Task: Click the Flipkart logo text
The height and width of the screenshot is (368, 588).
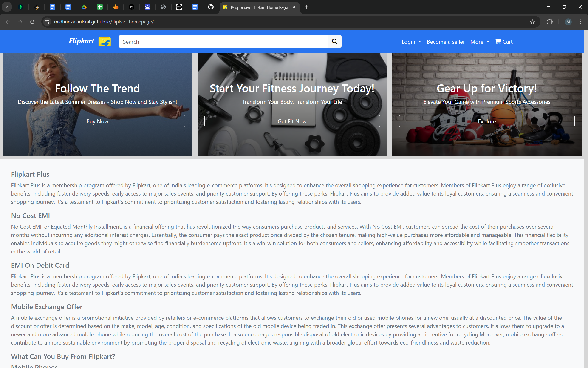Action: pos(82,41)
